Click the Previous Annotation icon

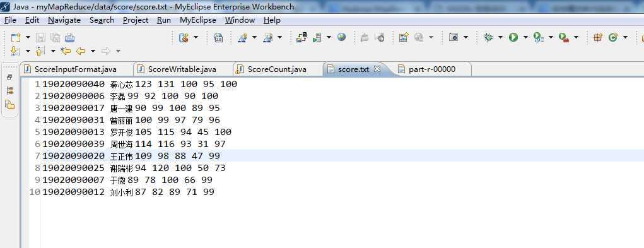click(x=40, y=51)
